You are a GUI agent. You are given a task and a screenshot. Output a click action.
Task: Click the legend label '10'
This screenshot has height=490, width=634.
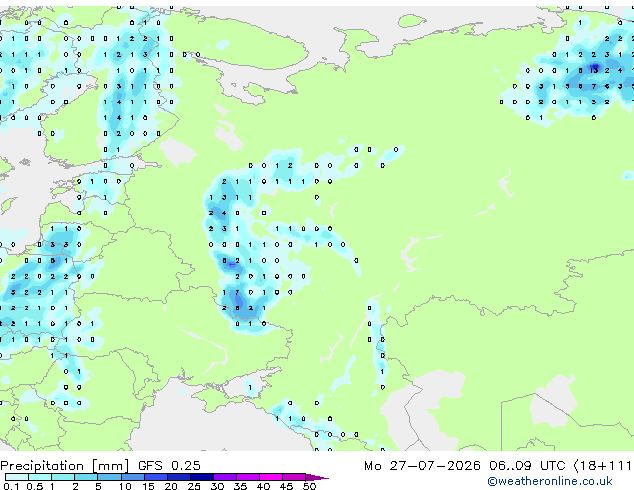(125, 486)
